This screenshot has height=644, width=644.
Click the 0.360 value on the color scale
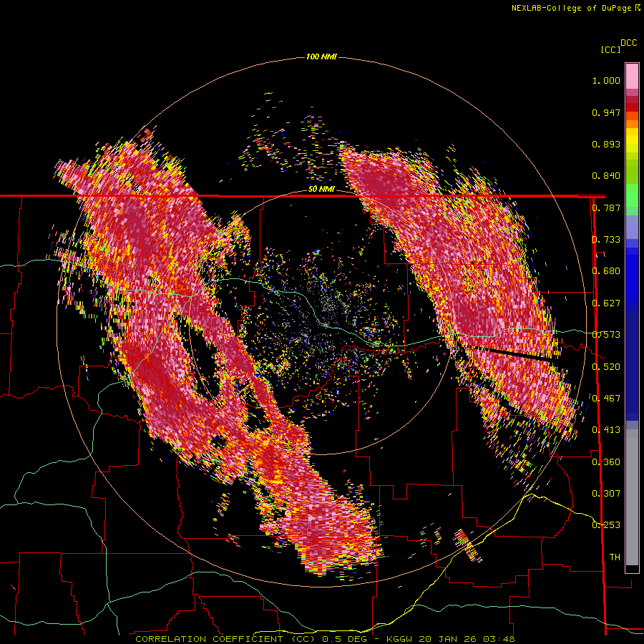coord(606,462)
